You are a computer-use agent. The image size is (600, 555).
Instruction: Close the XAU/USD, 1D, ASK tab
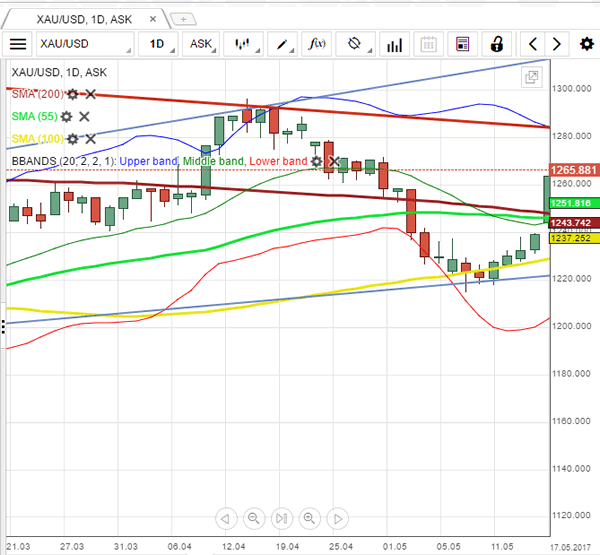tap(153, 19)
